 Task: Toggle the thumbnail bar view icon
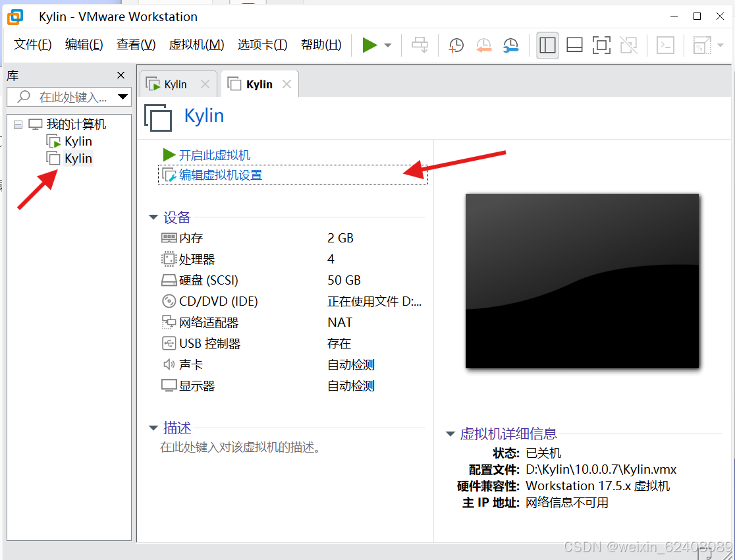click(x=574, y=45)
